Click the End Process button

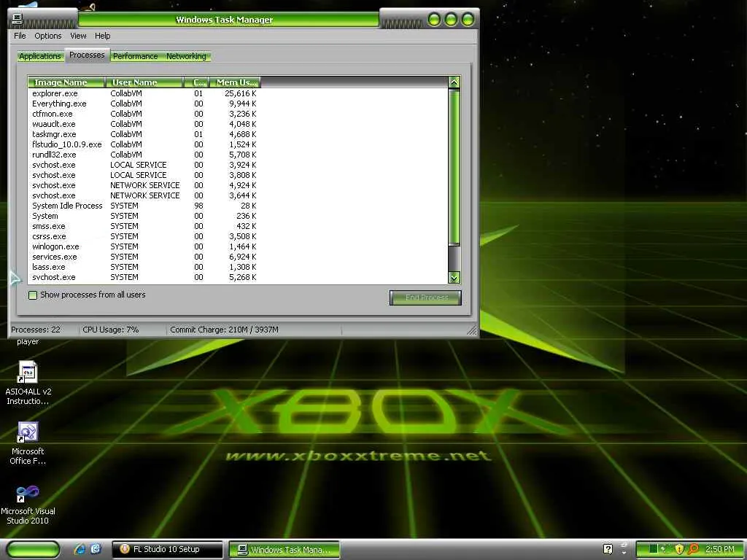tap(425, 297)
